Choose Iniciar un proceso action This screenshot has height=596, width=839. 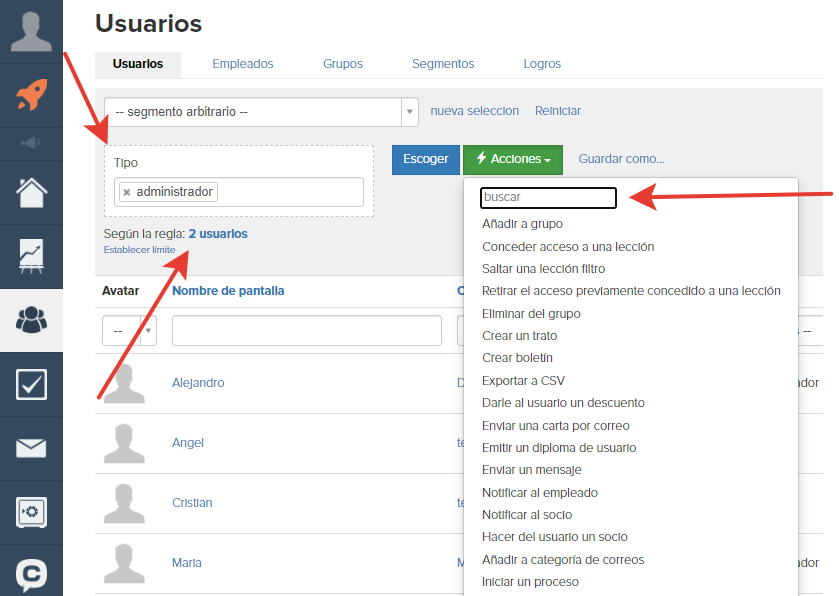530,582
